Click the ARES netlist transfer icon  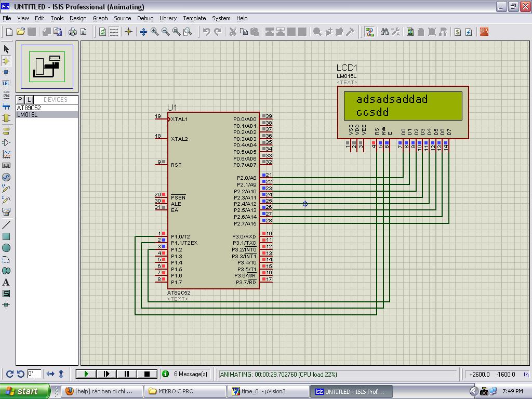tap(484, 32)
